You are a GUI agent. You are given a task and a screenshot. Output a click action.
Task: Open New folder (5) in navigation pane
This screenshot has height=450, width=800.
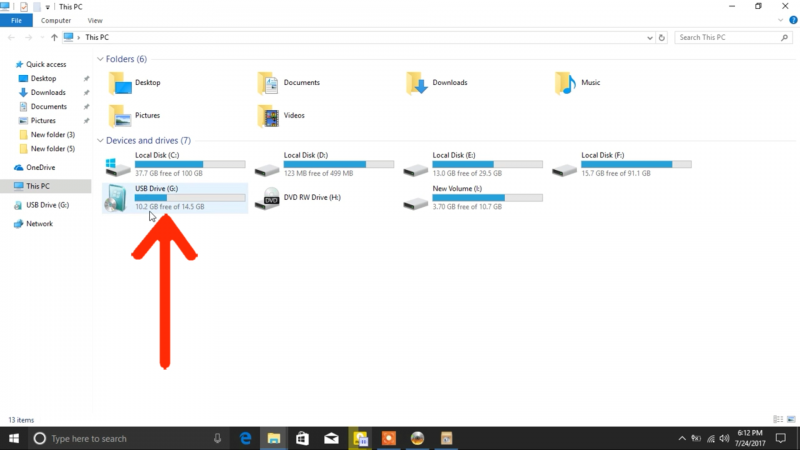53,148
